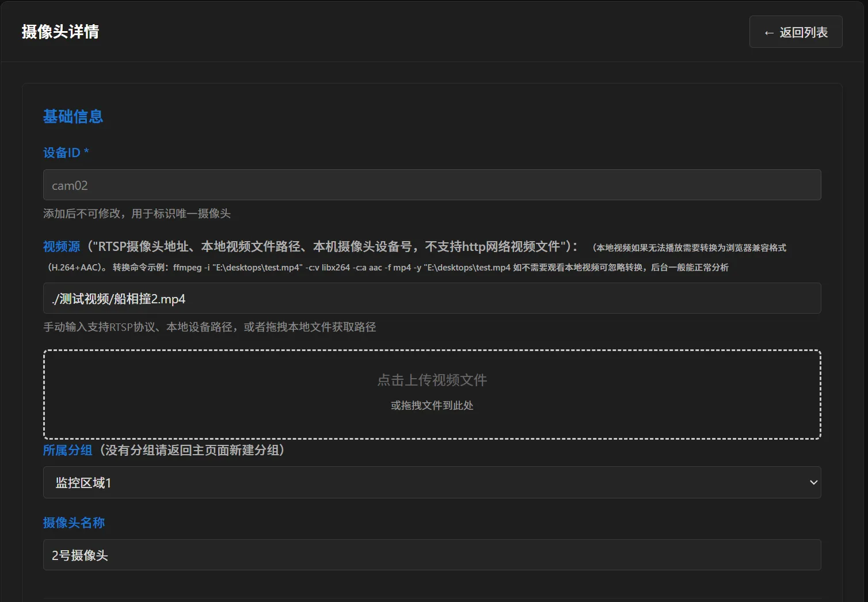Click the 摄像头名称 label
The width and height of the screenshot is (868, 602).
74,523
